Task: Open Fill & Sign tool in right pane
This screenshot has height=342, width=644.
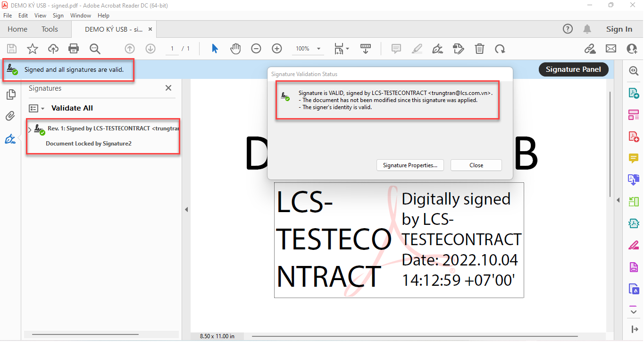Action: pyautogui.click(x=633, y=246)
